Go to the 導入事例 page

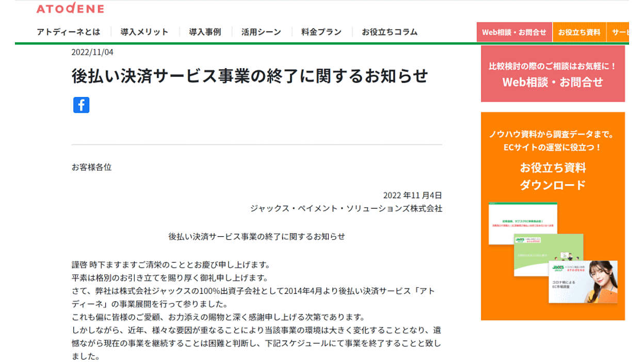pos(205,32)
